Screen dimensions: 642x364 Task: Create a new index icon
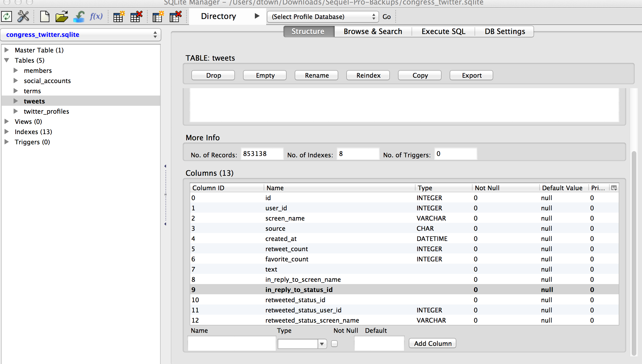pos(158,16)
